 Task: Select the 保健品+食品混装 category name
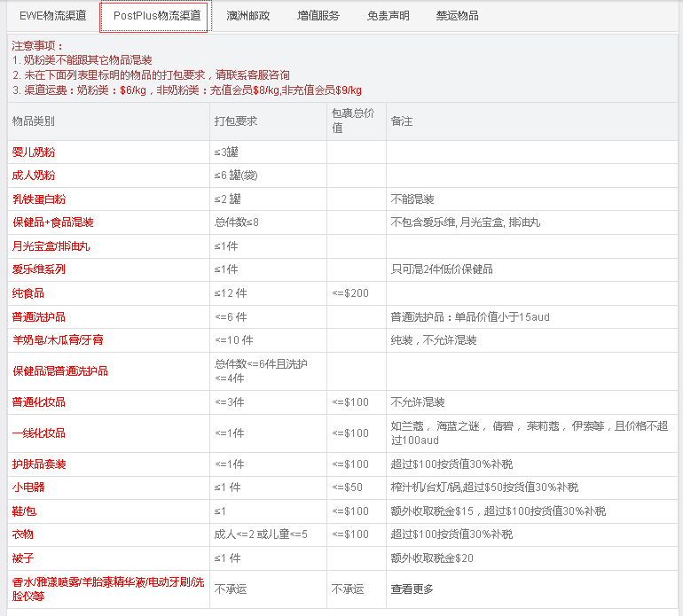(53, 222)
